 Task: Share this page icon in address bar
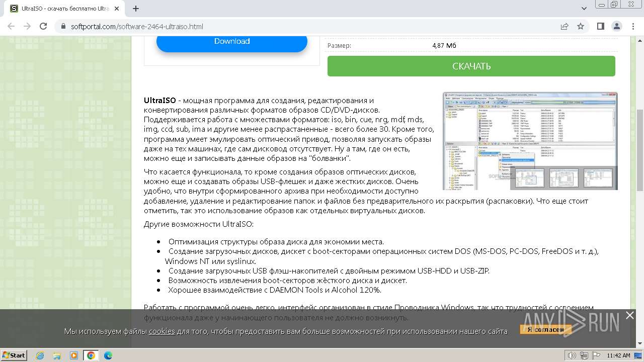pos(565,26)
